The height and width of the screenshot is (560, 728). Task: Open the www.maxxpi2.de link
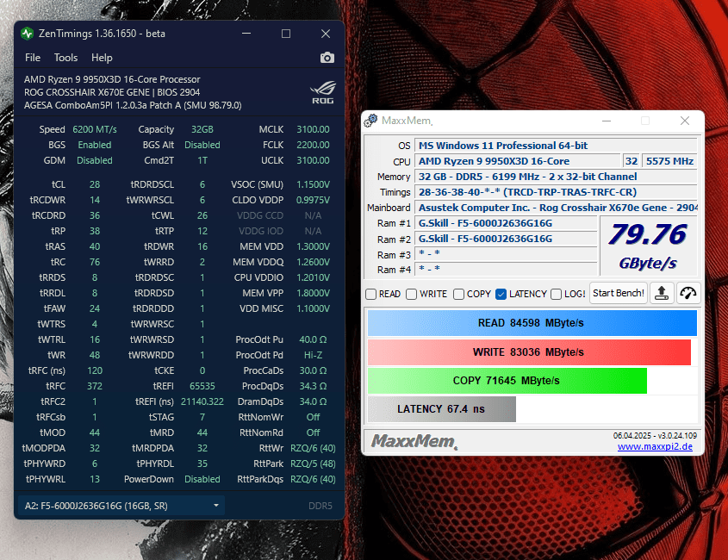tap(655, 446)
